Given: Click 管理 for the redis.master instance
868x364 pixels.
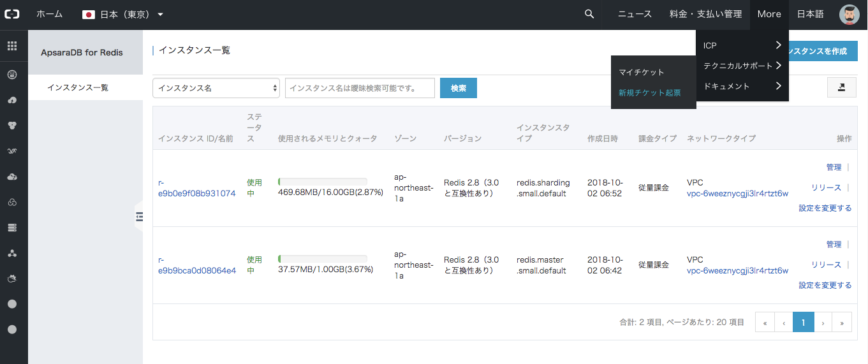Looking at the screenshot, I should point(834,244).
